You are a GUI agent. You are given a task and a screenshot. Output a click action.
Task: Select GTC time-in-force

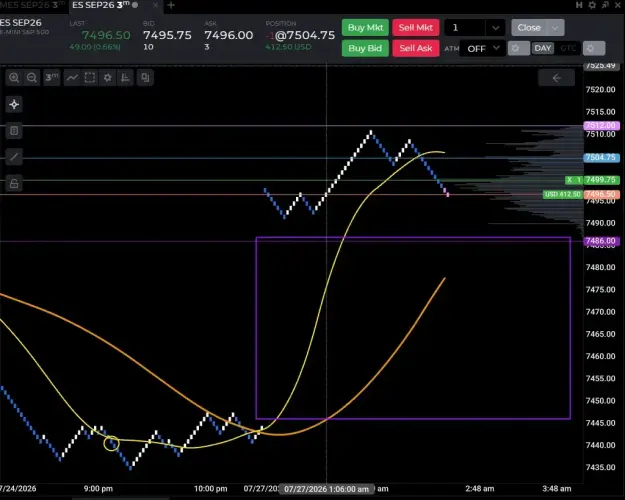coord(568,49)
